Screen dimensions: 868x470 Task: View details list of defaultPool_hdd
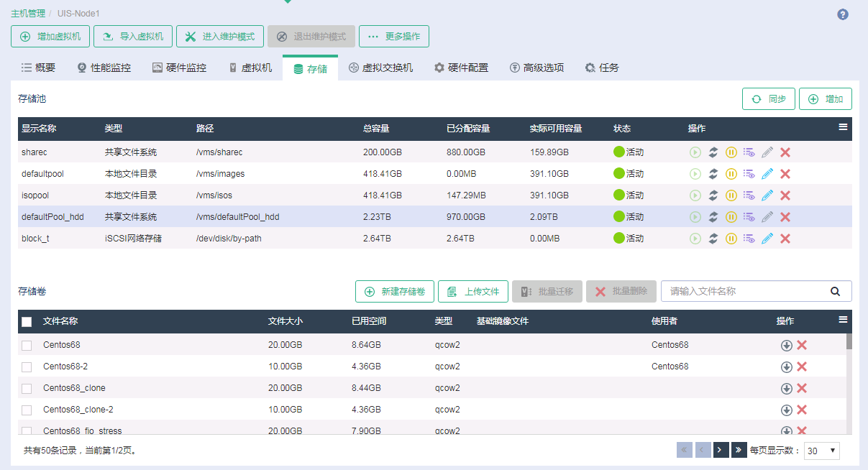[749, 217]
